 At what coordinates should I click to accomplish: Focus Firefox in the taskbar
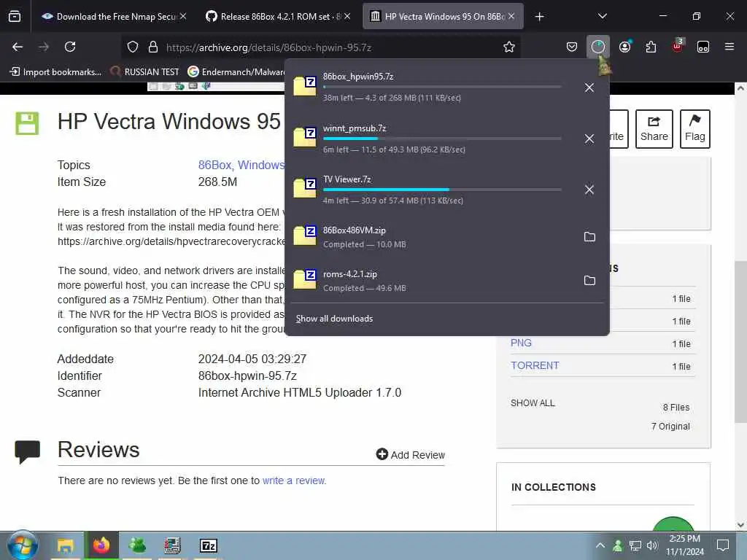tap(101, 545)
